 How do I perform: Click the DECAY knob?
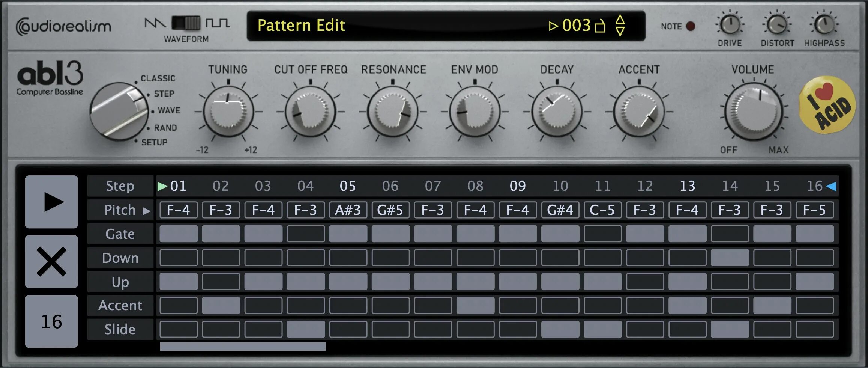click(x=557, y=112)
